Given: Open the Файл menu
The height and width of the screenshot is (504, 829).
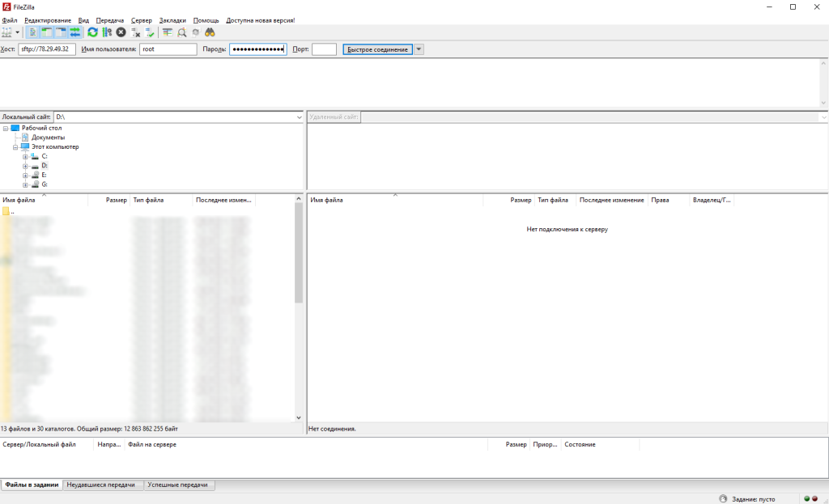Looking at the screenshot, I should pos(10,20).
